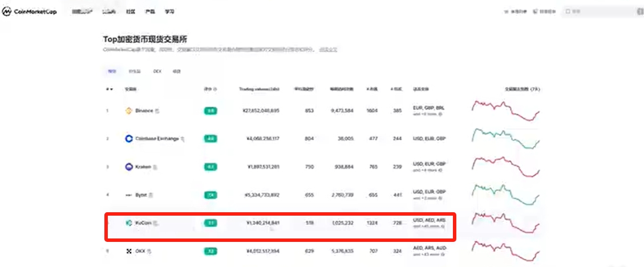Click Binance fiat list EUR, GBP, BRL

(x=428, y=108)
